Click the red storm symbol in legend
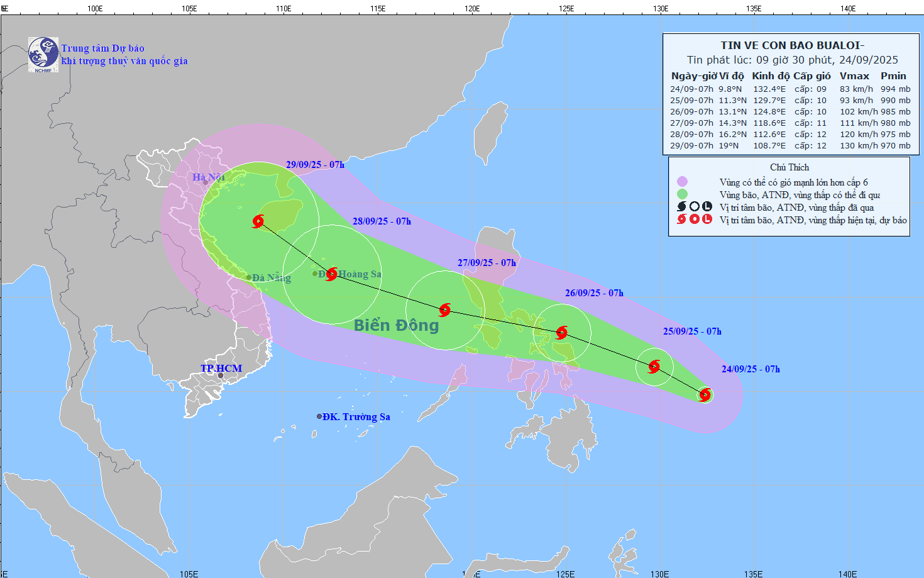The height and width of the screenshot is (578, 924). coord(681,220)
